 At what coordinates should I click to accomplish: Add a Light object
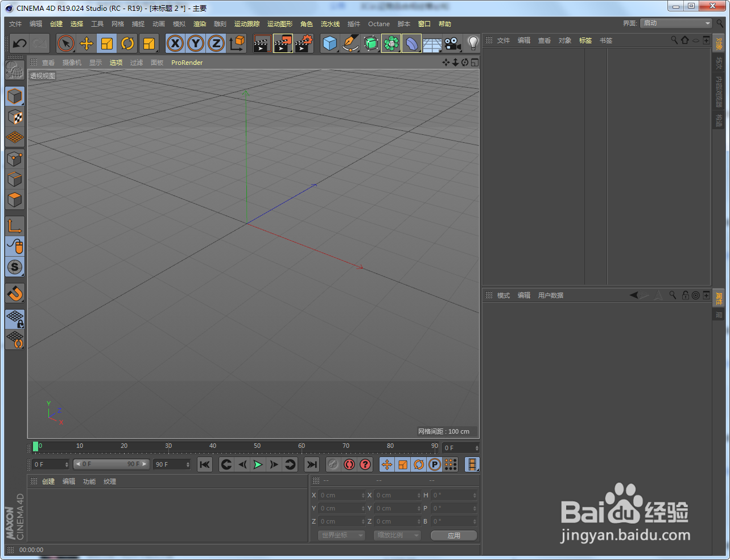pos(472,44)
